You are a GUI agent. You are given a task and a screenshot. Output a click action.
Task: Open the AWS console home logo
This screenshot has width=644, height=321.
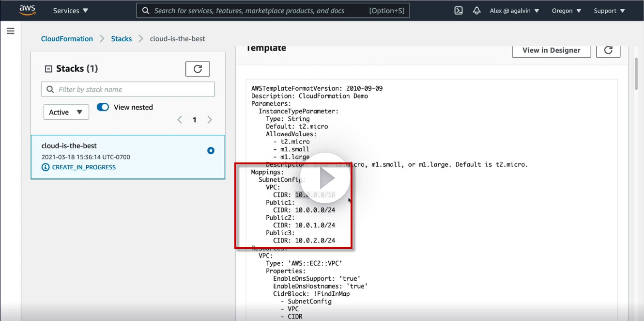27,10
